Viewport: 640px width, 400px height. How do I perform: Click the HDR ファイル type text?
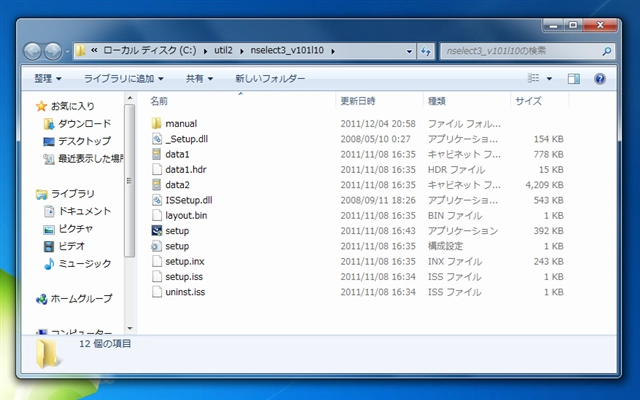456,169
